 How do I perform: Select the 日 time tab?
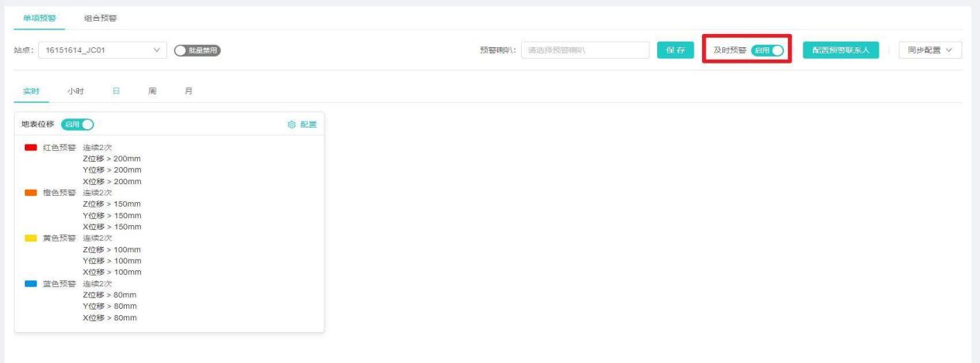116,91
